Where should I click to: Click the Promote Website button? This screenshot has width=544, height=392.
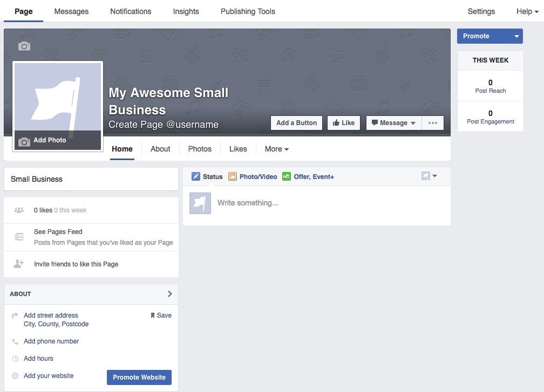[139, 377]
